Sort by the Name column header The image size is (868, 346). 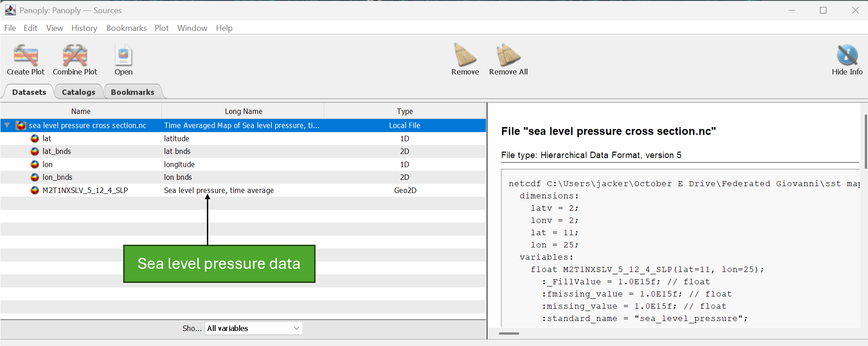[81, 111]
